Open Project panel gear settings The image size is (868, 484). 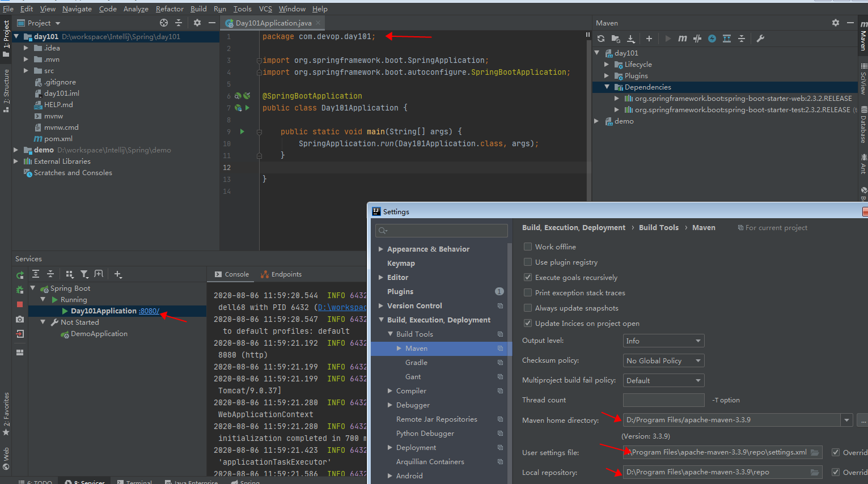(197, 23)
